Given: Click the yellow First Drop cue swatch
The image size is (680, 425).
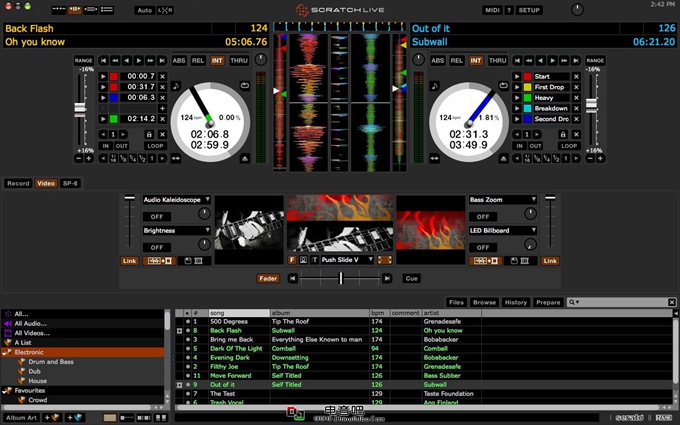Looking at the screenshot, I should [x=527, y=87].
